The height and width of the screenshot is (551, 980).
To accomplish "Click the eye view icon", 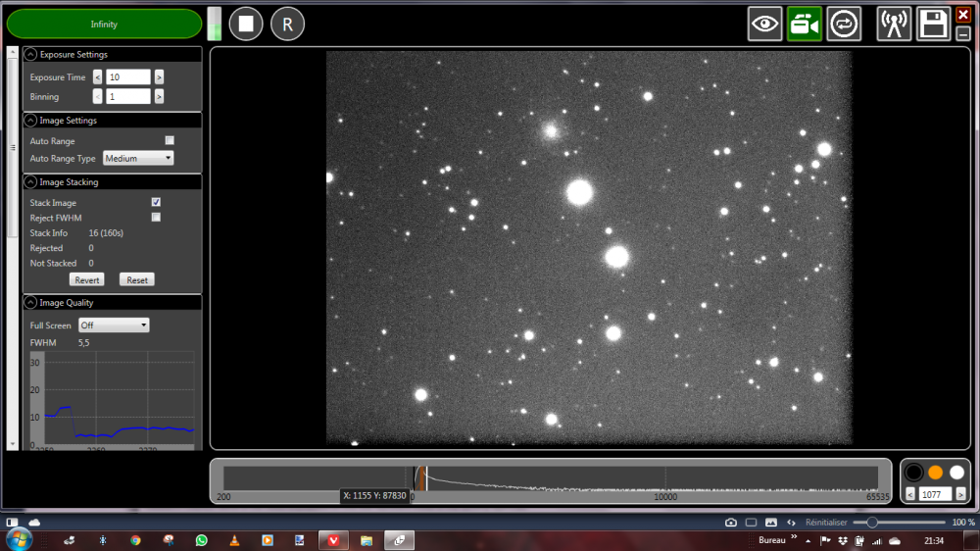I will point(764,24).
